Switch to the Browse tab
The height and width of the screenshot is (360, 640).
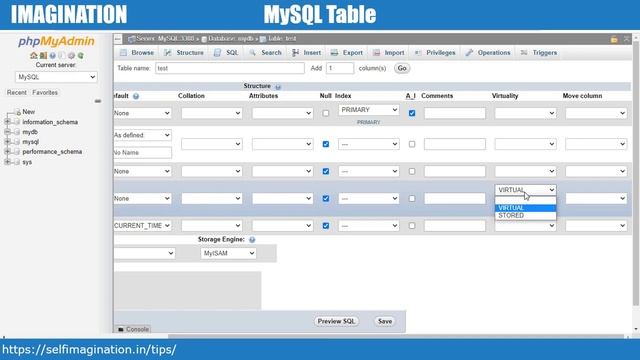137,53
